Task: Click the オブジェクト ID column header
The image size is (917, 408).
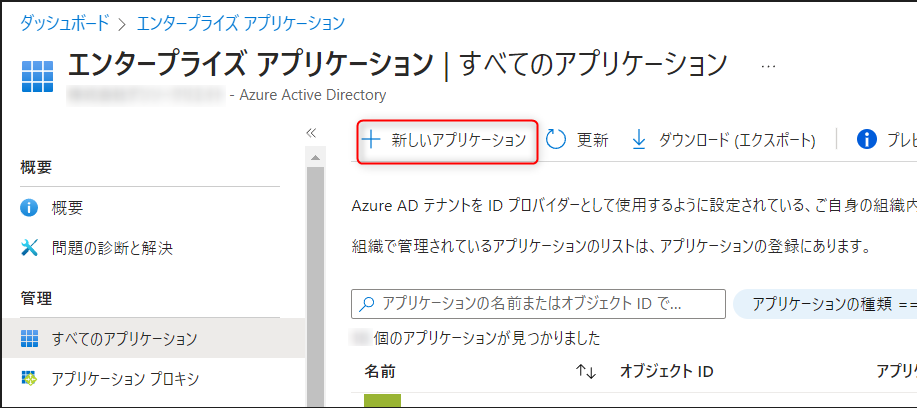Action: (x=666, y=372)
